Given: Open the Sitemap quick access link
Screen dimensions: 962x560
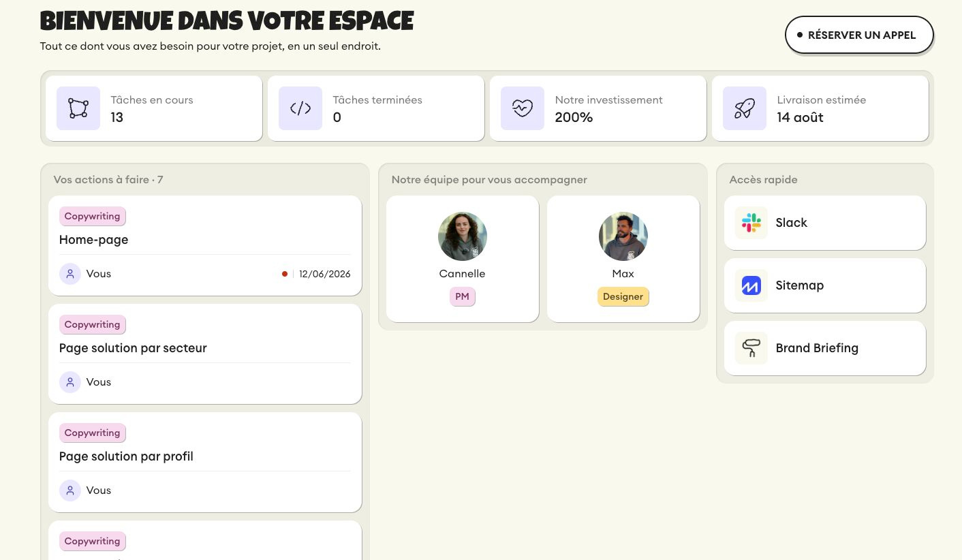Looking at the screenshot, I should pos(825,285).
